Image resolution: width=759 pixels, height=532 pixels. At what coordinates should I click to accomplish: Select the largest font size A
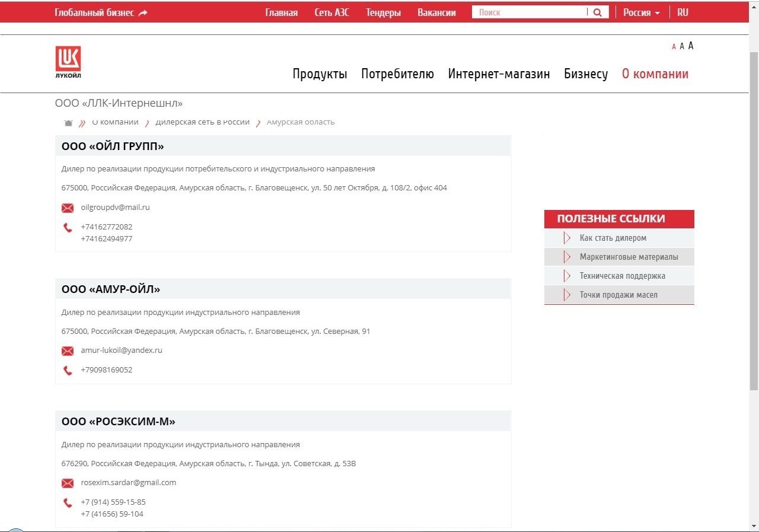pyautogui.click(x=691, y=46)
